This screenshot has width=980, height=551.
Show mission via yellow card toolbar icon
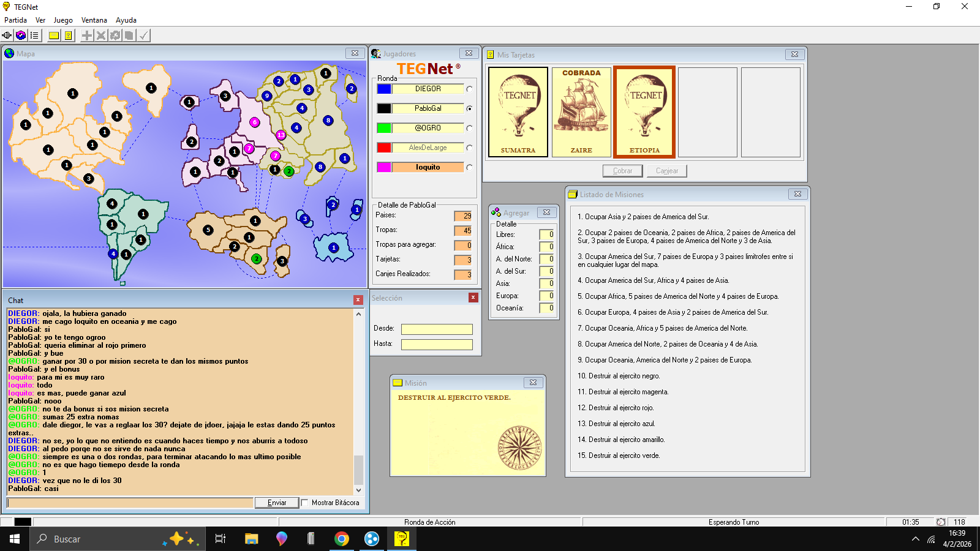pyautogui.click(x=54, y=36)
